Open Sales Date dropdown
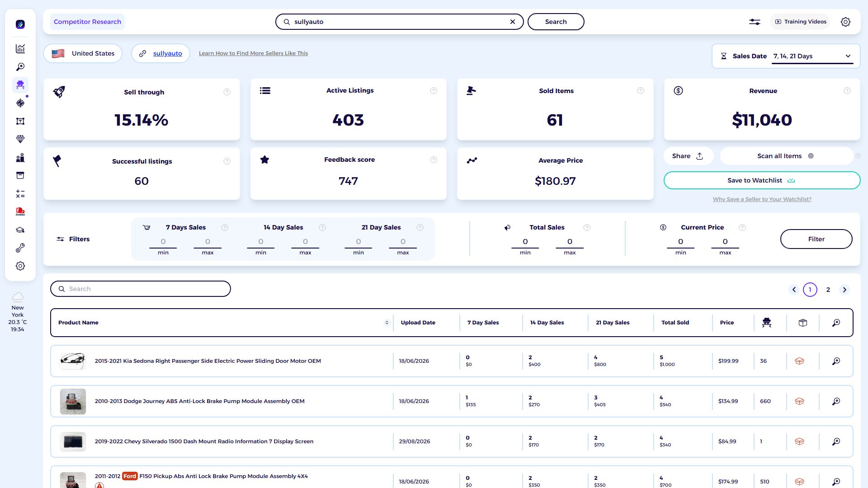 click(812, 56)
